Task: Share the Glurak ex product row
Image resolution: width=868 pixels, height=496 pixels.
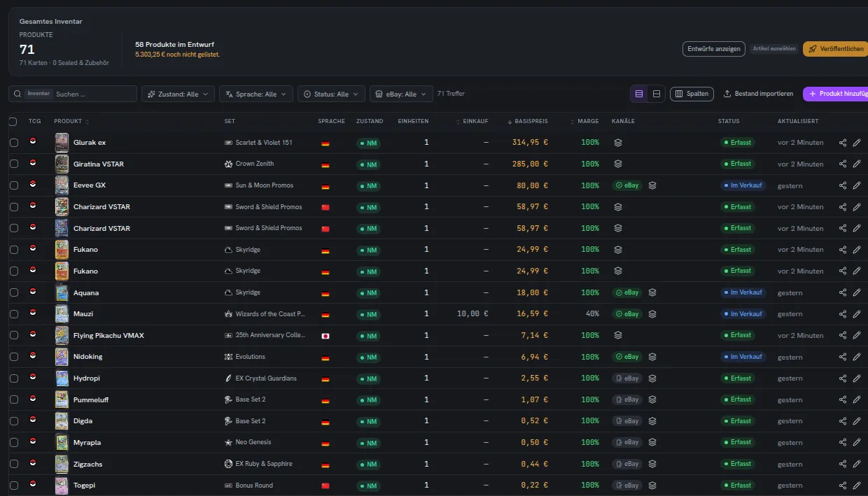Action: coord(842,143)
